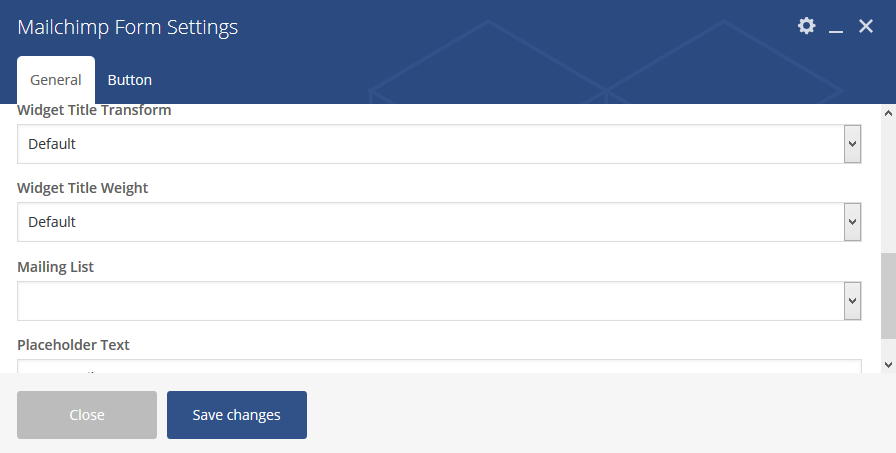Click the Save changes button
896x453 pixels.
point(237,415)
